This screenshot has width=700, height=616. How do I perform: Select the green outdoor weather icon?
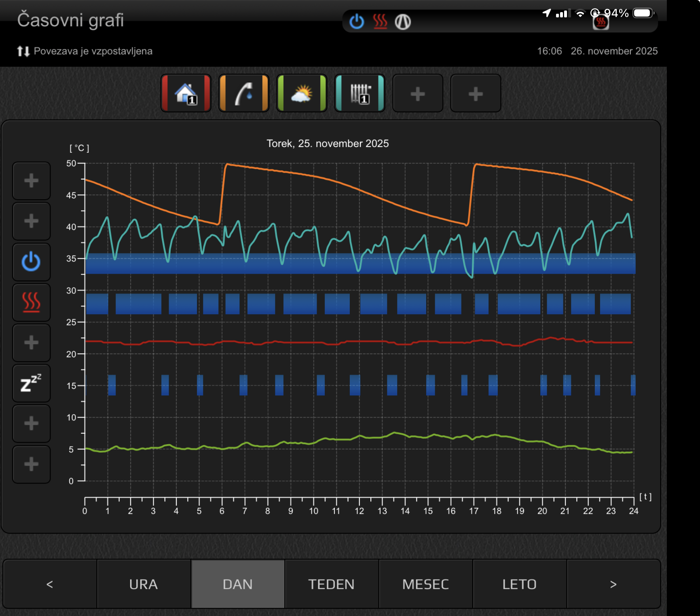point(302,93)
